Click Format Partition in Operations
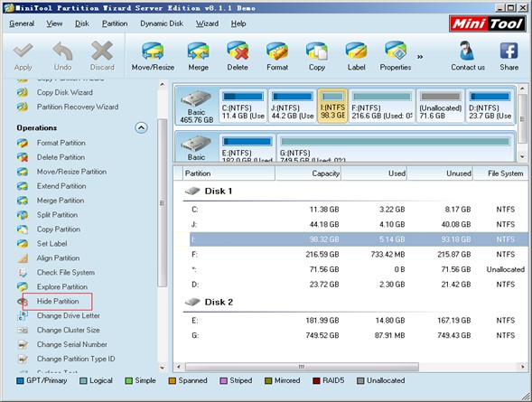This screenshot has height=402, width=532. (x=61, y=143)
